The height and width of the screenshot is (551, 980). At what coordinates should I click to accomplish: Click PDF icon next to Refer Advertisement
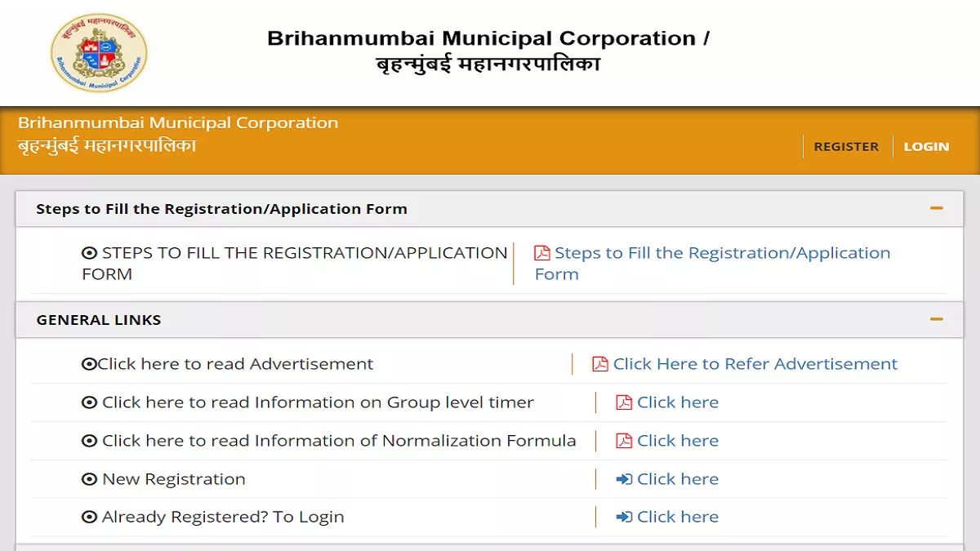pos(600,364)
